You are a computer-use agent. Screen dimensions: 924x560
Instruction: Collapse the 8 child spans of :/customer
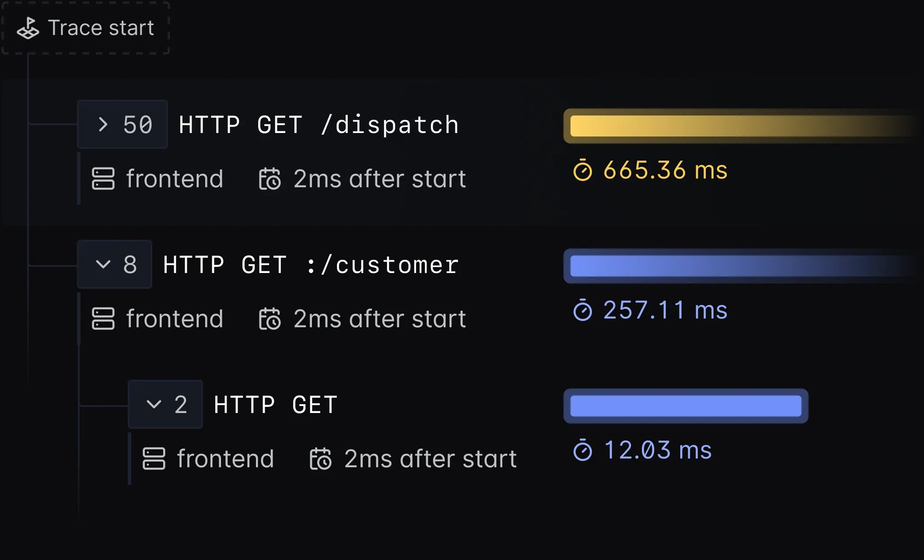[x=115, y=264]
